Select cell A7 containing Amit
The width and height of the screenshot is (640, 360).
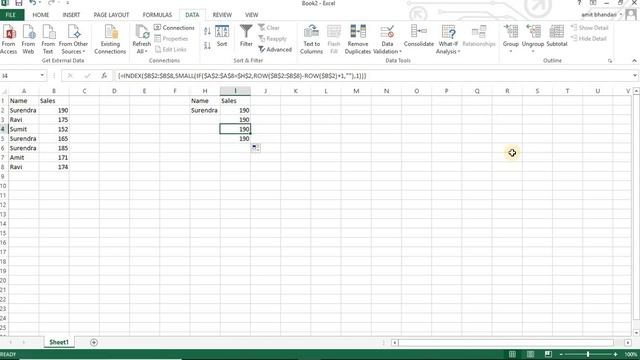point(24,158)
